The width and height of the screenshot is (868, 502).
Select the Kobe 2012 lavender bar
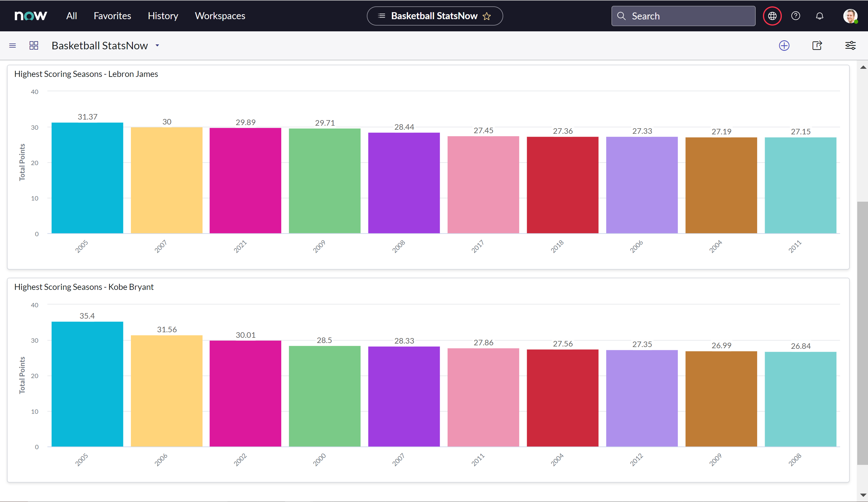tap(642, 398)
